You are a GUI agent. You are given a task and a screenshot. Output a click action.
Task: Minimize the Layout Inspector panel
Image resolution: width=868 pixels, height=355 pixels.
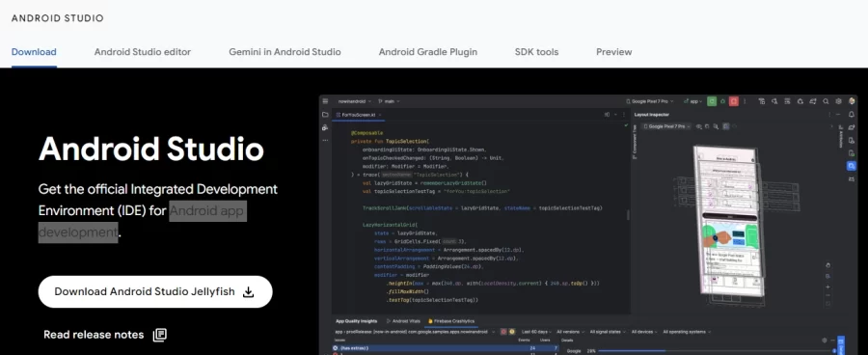[838, 115]
